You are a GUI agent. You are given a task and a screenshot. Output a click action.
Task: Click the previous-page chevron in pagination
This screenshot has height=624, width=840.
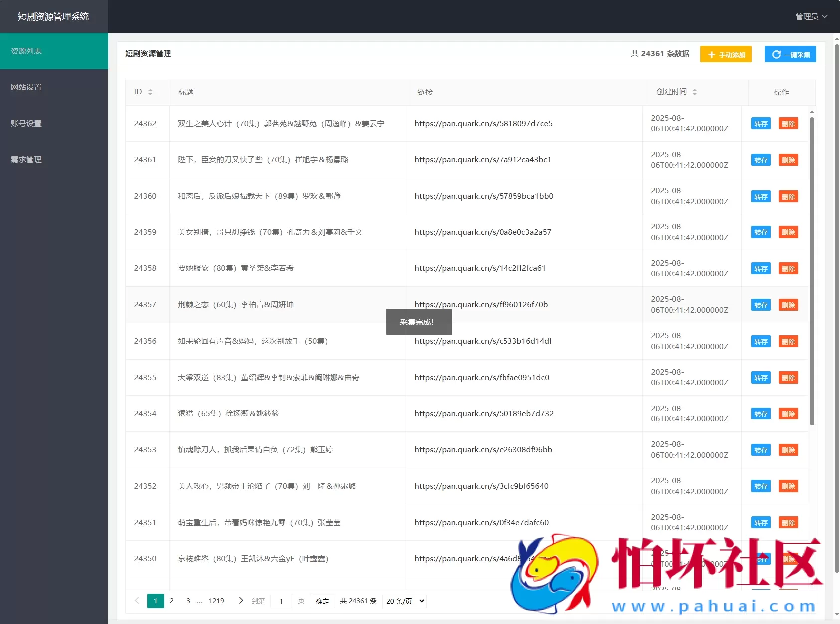click(x=136, y=601)
